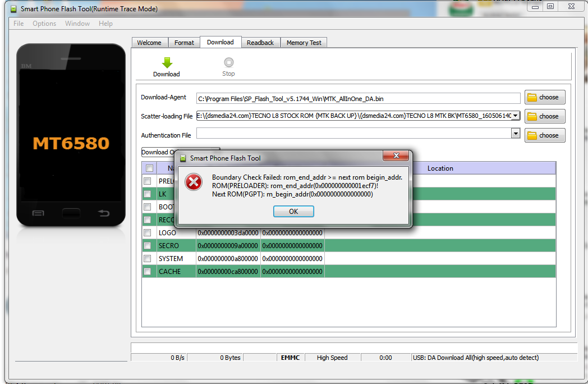Click the dialog's title bar app icon
Image resolution: width=588 pixels, height=384 pixels.
(183, 158)
